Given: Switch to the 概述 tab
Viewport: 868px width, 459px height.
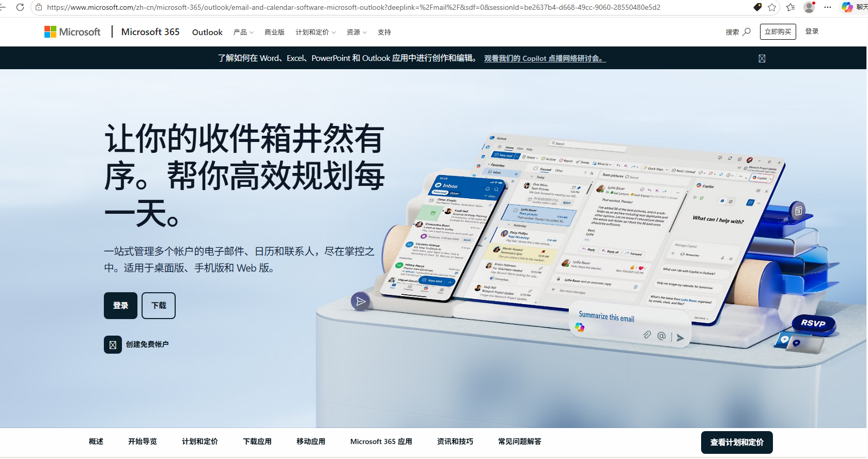Looking at the screenshot, I should pos(96,441).
